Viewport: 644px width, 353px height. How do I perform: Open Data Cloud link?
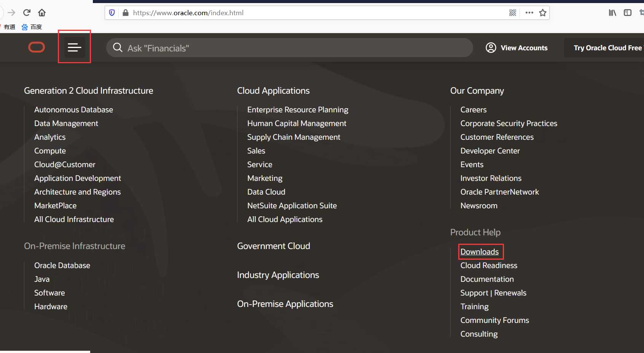[x=266, y=192]
